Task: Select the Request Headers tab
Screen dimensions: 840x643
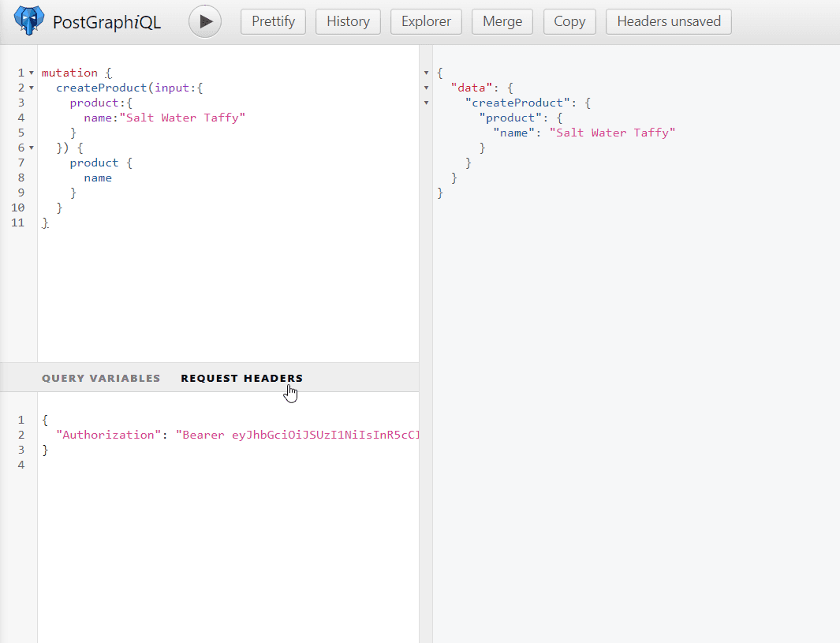Action: pyautogui.click(x=241, y=378)
